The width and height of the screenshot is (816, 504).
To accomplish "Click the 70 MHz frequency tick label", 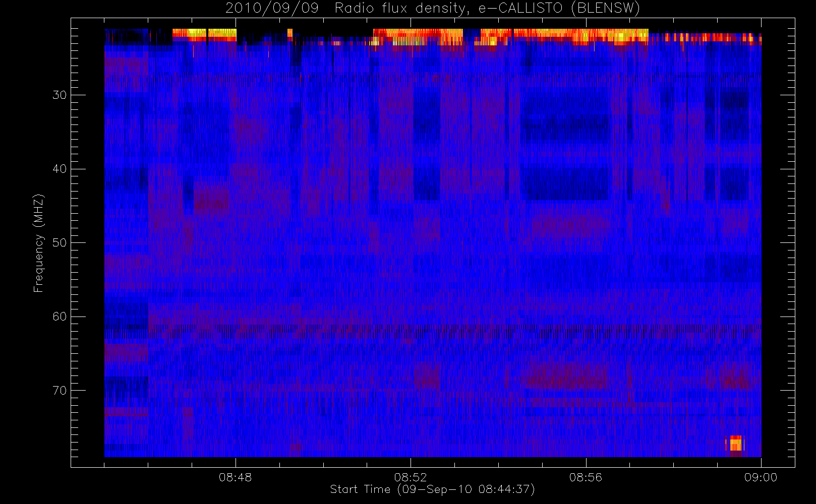I will coord(60,391).
